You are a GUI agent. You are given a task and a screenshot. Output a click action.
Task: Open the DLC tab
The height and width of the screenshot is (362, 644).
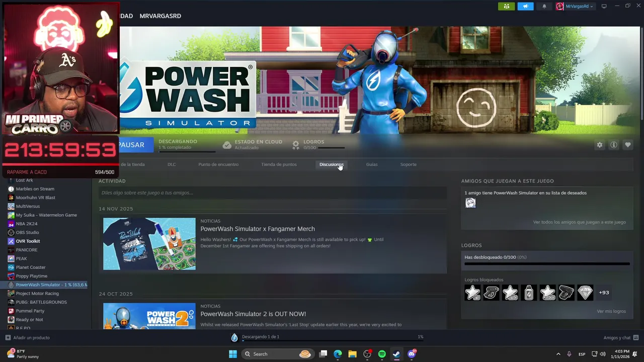coord(172,164)
